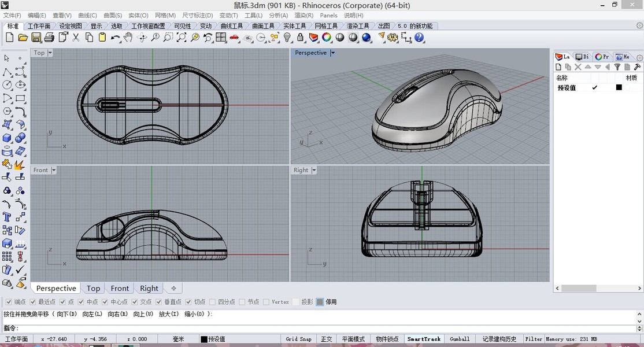Click the four-viewport layout icon
644x347 pixels.
(221, 38)
